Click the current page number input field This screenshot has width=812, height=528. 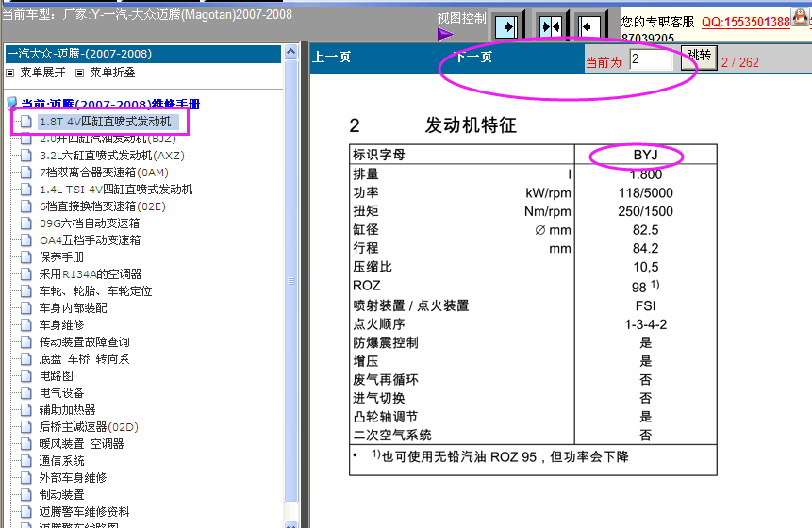pyautogui.click(x=651, y=59)
